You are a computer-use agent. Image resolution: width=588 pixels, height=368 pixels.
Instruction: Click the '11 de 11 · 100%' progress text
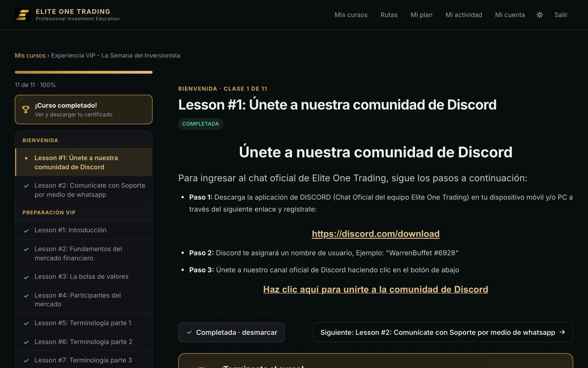tap(35, 85)
